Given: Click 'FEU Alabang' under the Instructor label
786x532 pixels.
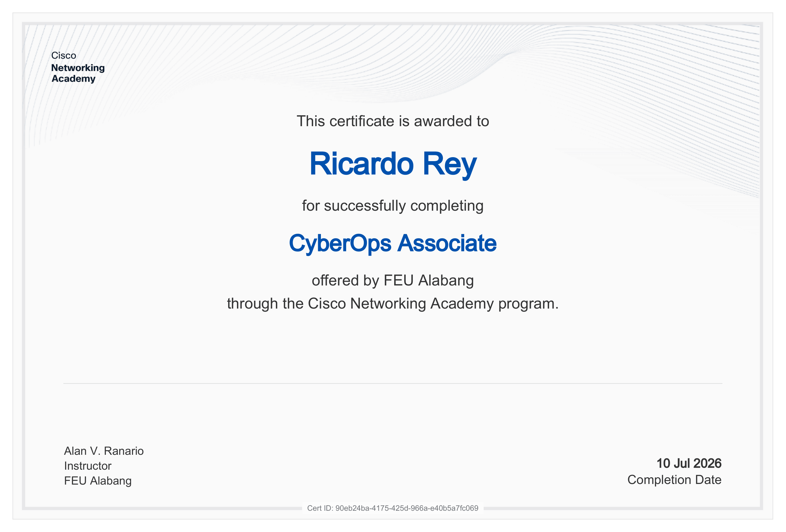Looking at the screenshot, I should (98, 481).
